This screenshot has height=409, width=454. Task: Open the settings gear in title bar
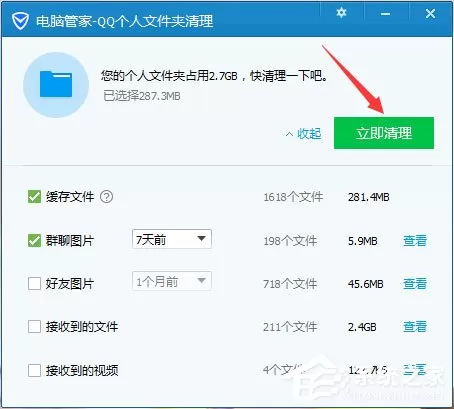point(341,13)
